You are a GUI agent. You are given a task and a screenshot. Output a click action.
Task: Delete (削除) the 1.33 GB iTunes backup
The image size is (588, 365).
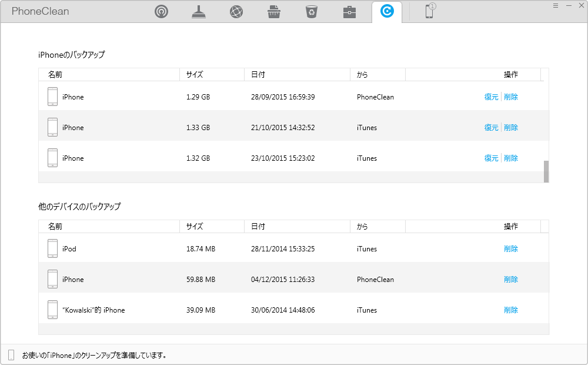pos(511,128)
